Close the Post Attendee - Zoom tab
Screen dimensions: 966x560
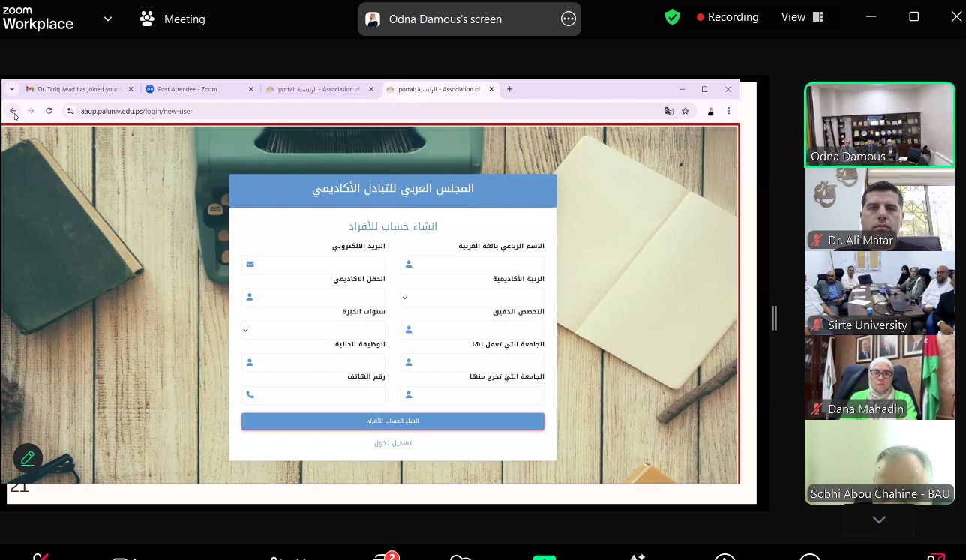(251, 89)
